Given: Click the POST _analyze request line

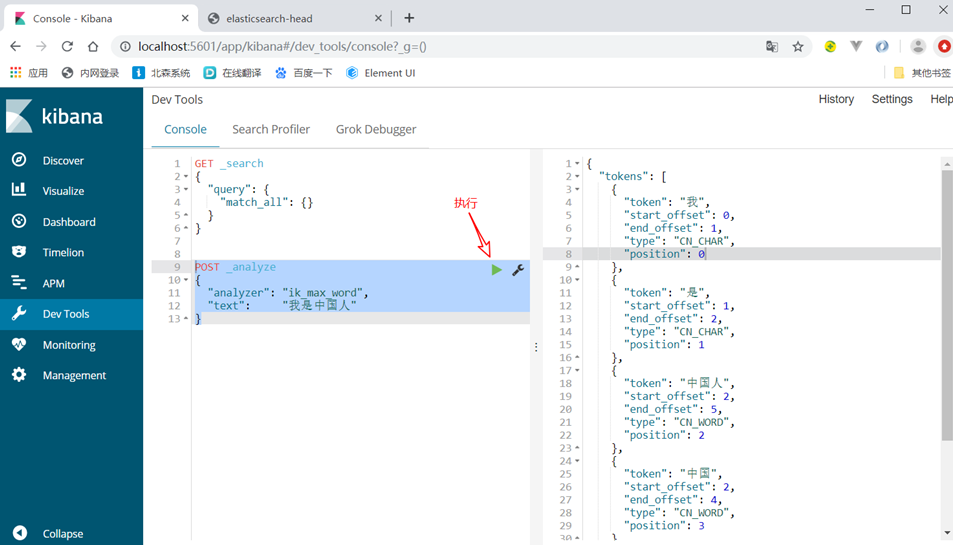Looking at the screenshot, I should (x=235, y=267).
